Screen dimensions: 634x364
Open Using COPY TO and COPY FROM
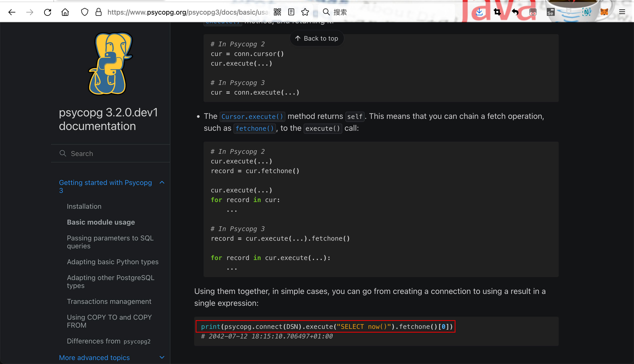pyautogui.click(x=109, y=321)
